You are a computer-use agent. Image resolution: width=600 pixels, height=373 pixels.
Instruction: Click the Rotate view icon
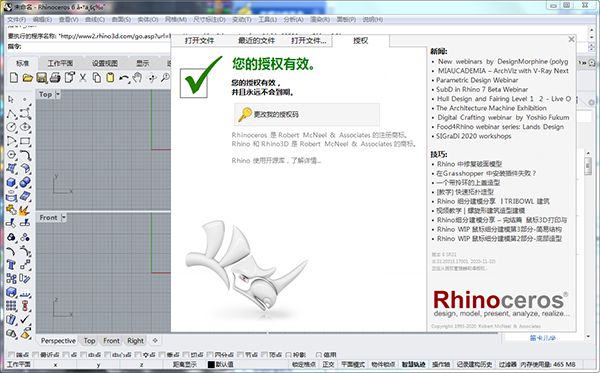pos(152,78)
